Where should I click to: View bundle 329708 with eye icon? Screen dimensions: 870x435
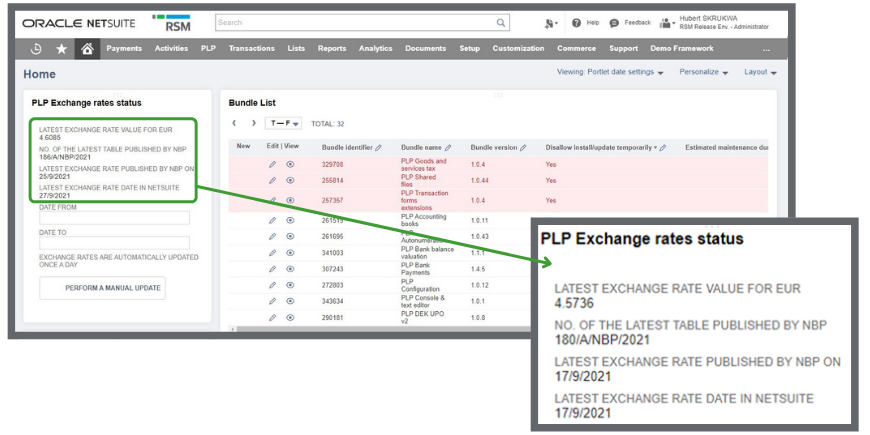point(290,164)
